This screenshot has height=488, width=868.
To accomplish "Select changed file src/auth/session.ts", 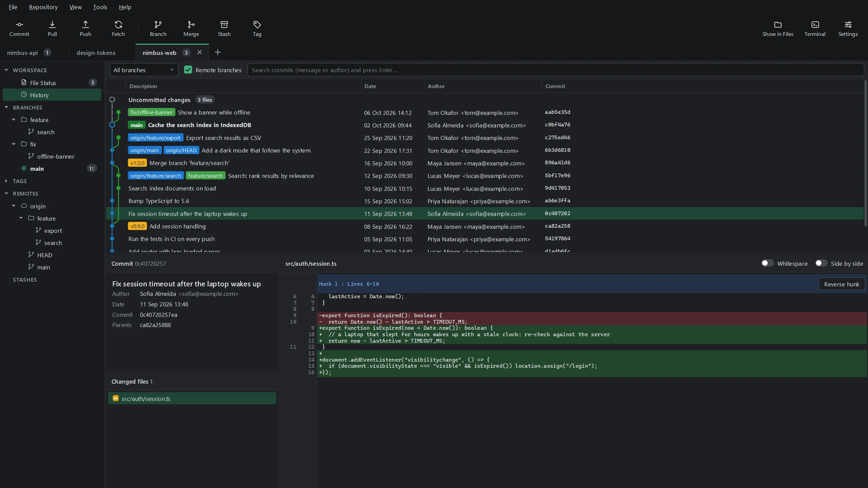I will [x=192, y=398].
